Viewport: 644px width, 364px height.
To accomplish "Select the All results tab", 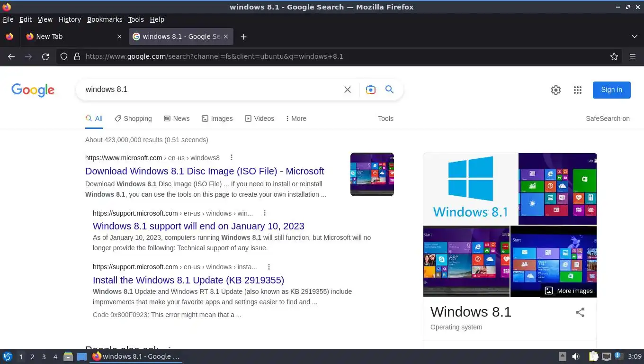I will pos(94,118).
